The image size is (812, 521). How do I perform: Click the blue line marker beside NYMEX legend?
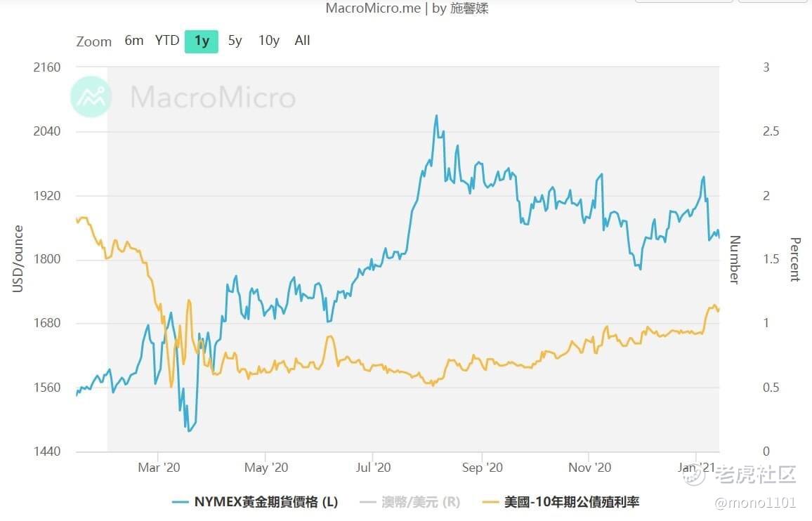pyautogui.click(x=181, y=502)
